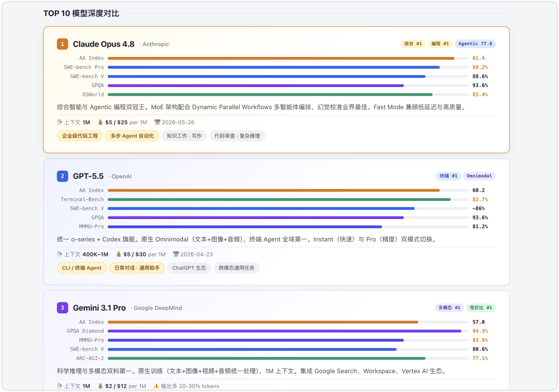Click the document icon beside 上下文 1M in Claude card
Screen dimensions: 559x392
[60, 122]
